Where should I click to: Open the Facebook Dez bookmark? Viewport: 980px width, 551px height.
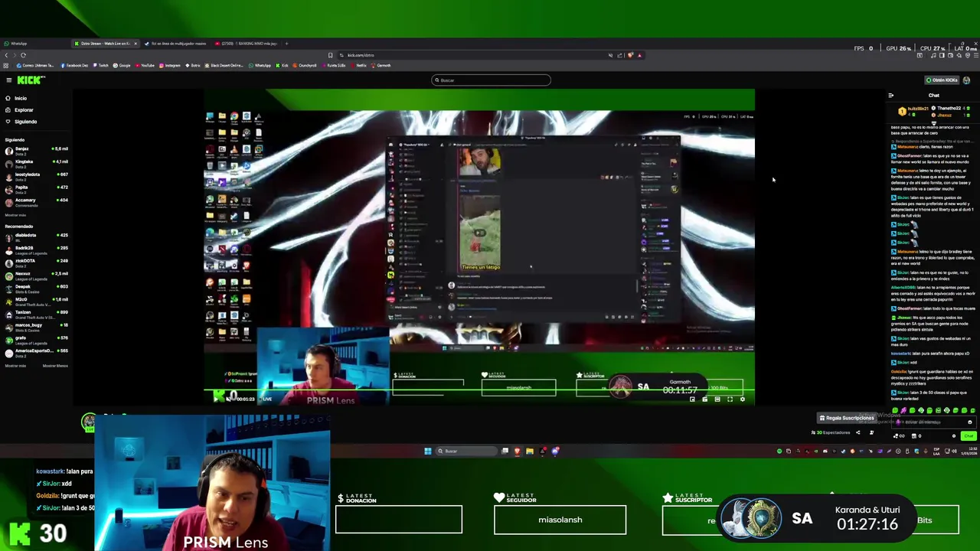point(74,66)
